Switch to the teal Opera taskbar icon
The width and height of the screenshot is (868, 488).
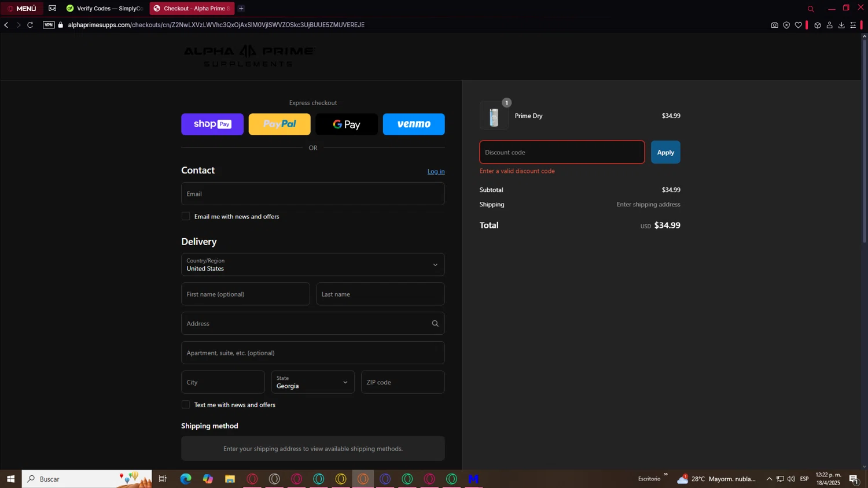coord(319,479)
